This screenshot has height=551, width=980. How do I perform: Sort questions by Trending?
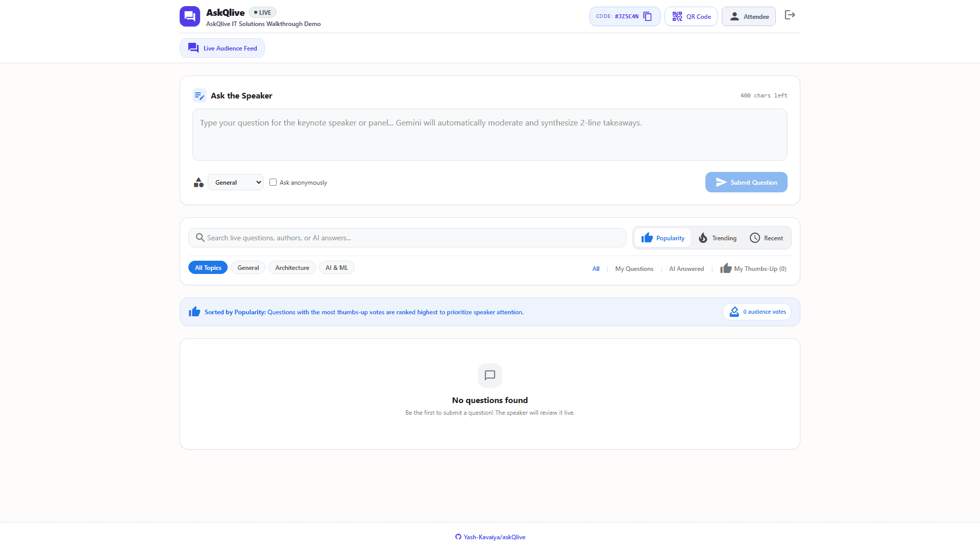pyautogui.click(x=717, y=238)
